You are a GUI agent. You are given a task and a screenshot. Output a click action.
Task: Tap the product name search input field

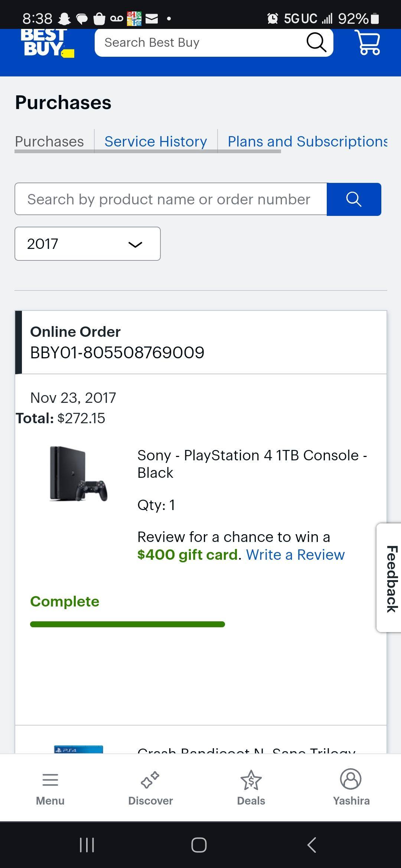170,199
